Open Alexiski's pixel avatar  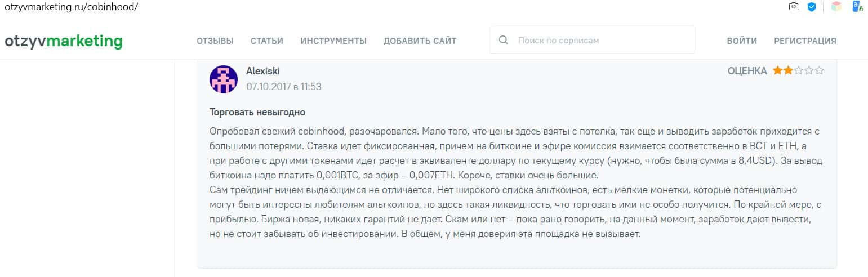pyautogui.click(x=224, y=79)
